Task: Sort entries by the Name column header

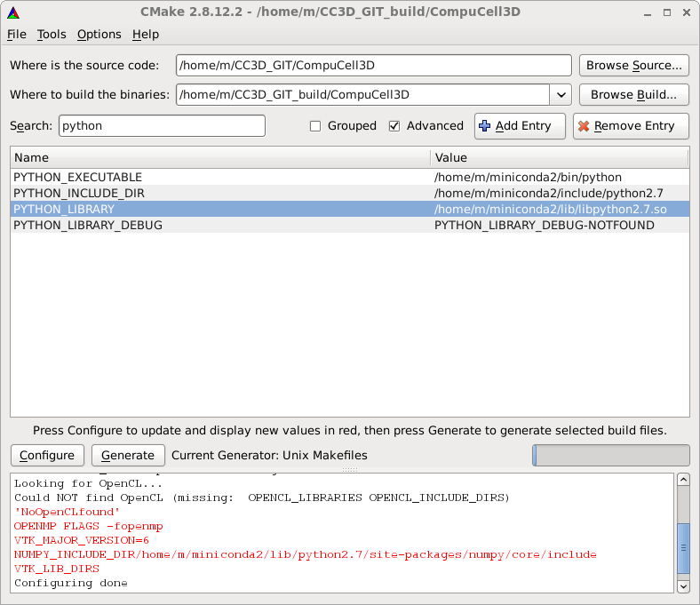Action: point(220,157)
